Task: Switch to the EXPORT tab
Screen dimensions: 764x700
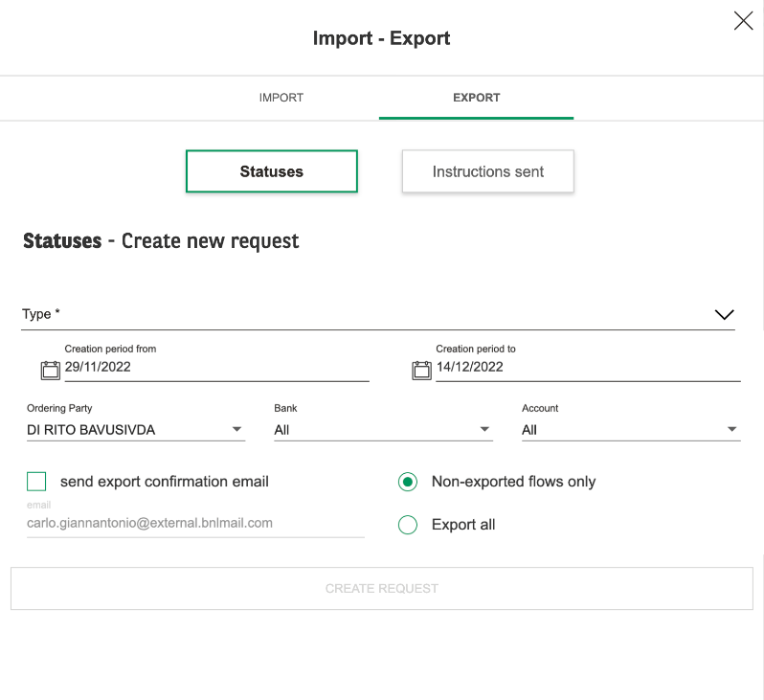Action: pyautogui.click(x=476, y=98)
